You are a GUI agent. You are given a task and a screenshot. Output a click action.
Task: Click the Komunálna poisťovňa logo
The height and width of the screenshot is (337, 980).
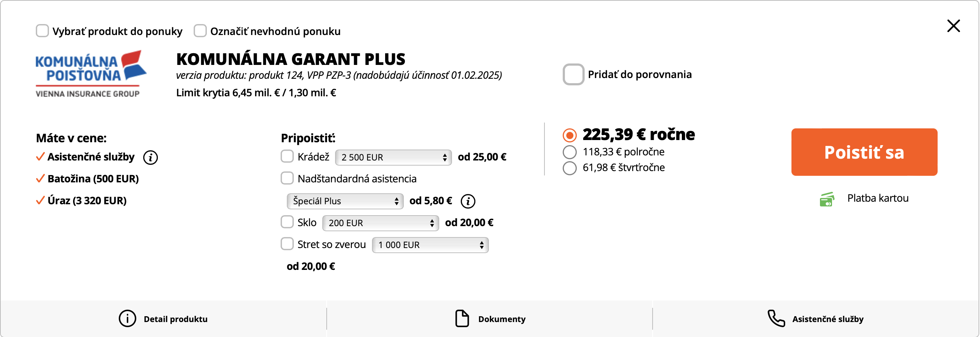tap(91, 74)
